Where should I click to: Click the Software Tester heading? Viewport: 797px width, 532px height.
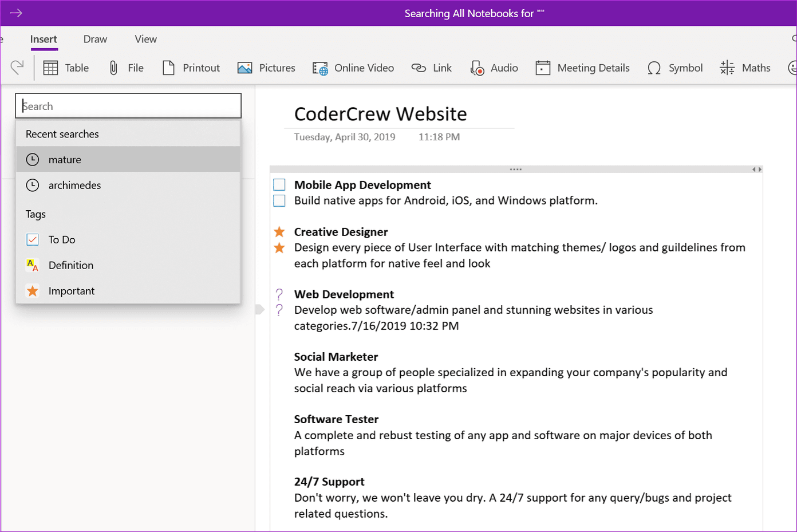(336, 419)
